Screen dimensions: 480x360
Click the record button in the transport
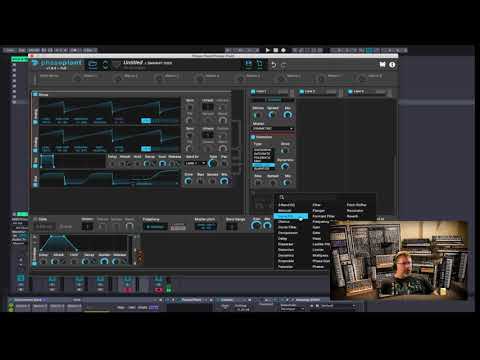coord(283,50)
